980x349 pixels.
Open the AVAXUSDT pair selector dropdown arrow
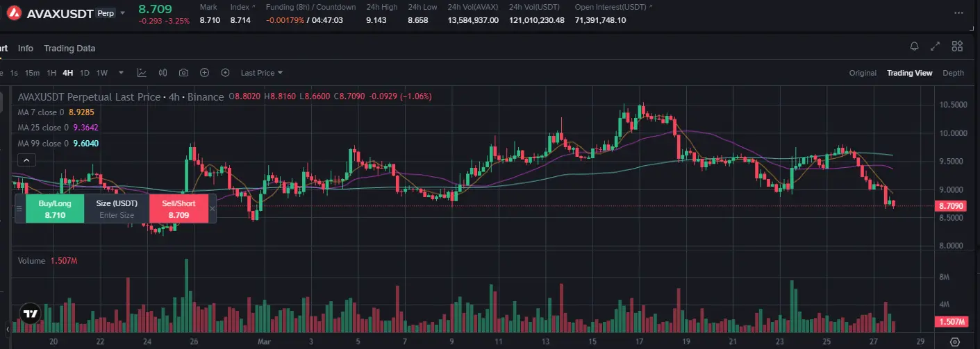pos(123,13)
